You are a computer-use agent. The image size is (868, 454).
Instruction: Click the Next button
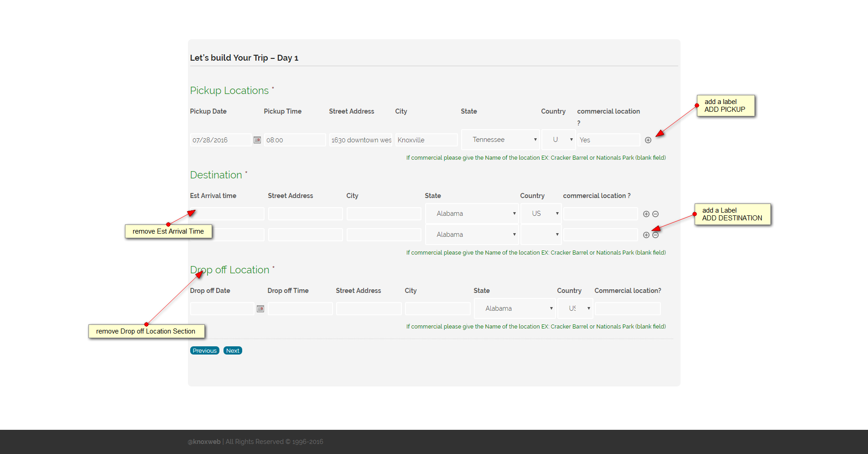point(233,350)
